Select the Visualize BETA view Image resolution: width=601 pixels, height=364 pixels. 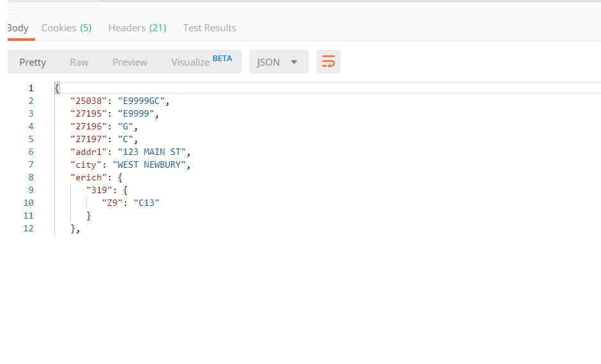click(201, 62)
